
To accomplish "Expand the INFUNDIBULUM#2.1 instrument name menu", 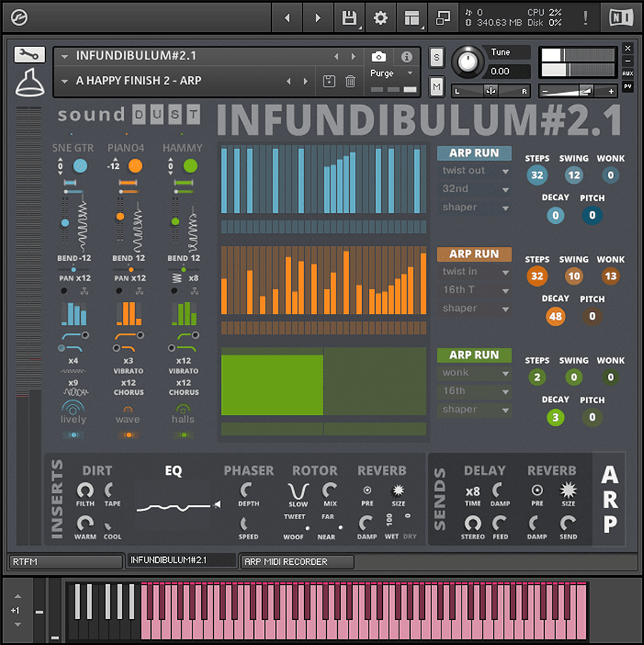I will (64, 56).
